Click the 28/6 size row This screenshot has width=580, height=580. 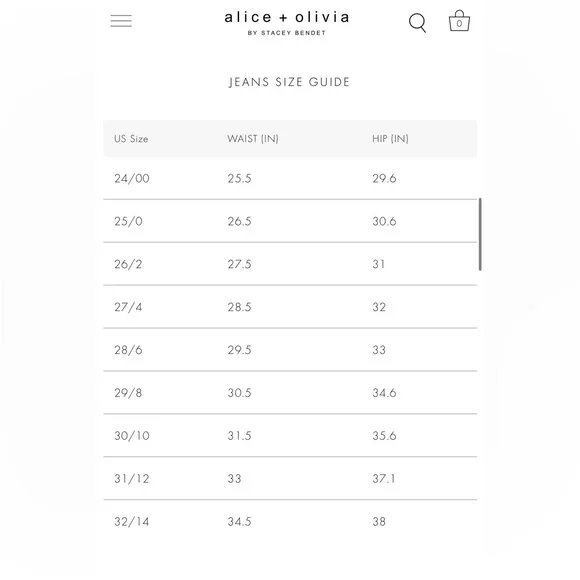(290, 350)
